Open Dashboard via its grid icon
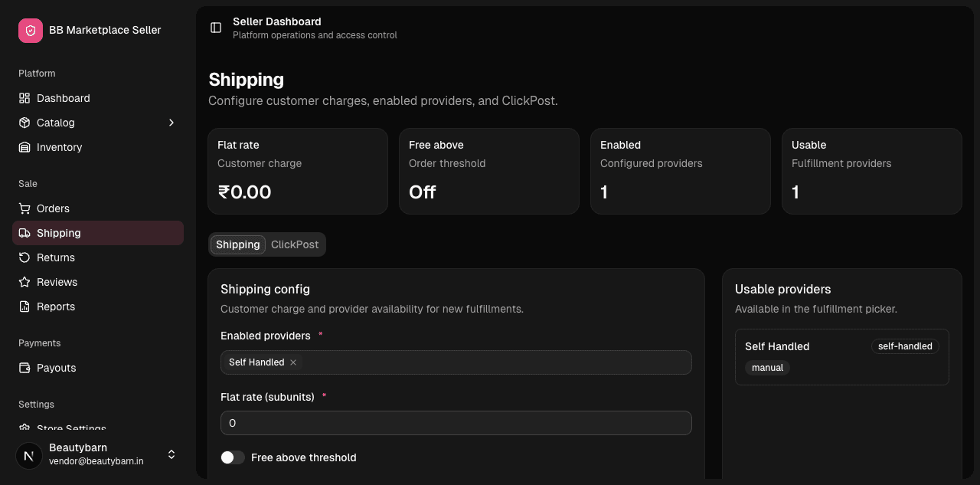The image size is (980, 485). [x=24, y=98]
